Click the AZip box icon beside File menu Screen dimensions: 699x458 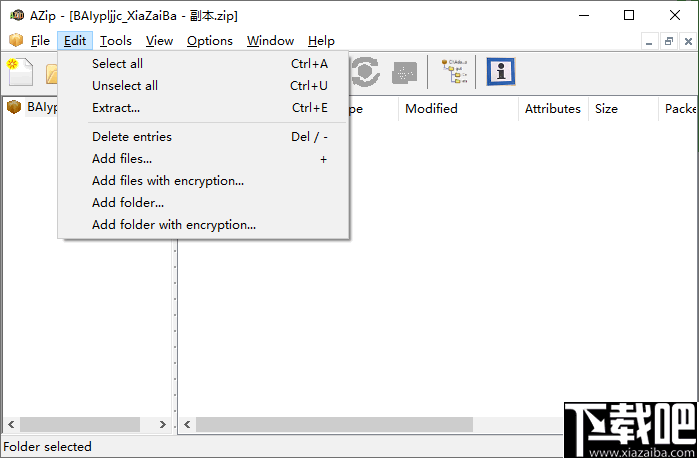[x=16, y=40]
